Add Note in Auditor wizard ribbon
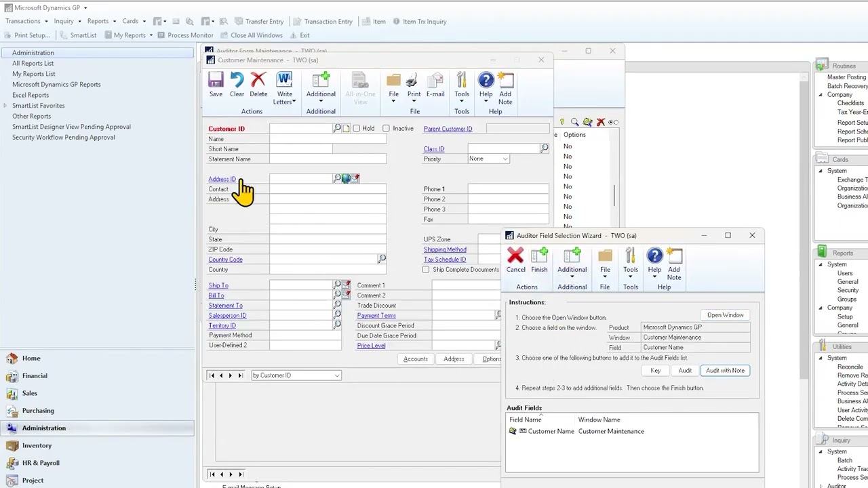 coord(674,264)
